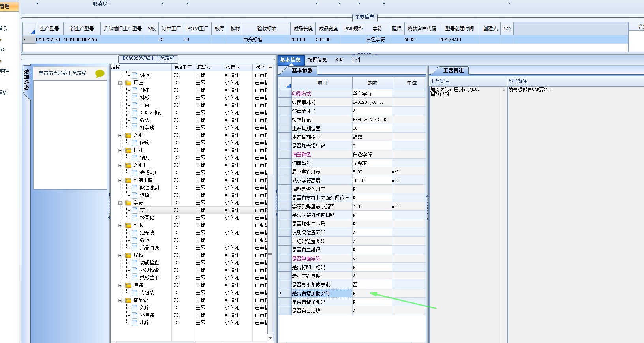Image resolution: width=644 pixels, height=343 pixels.
Task: Click the yellow speech bubble icon in left panel
Action: click(x=100, y=73)
